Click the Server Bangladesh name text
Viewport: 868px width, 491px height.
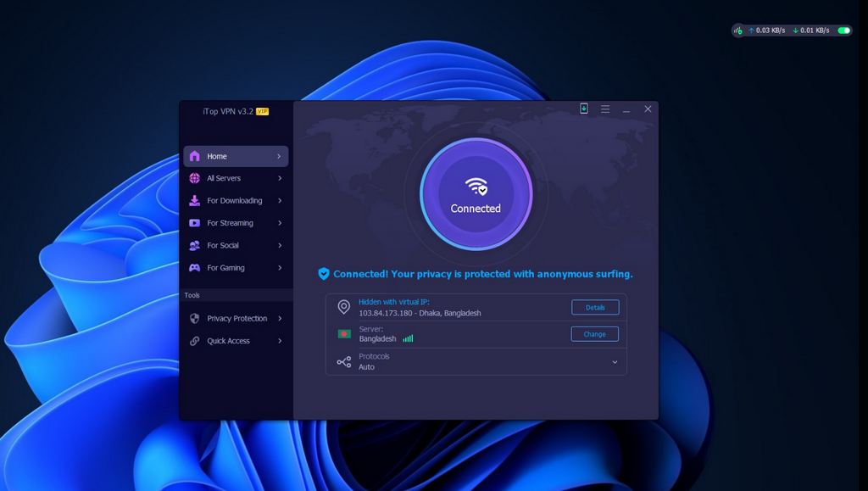tap(377, 338)
